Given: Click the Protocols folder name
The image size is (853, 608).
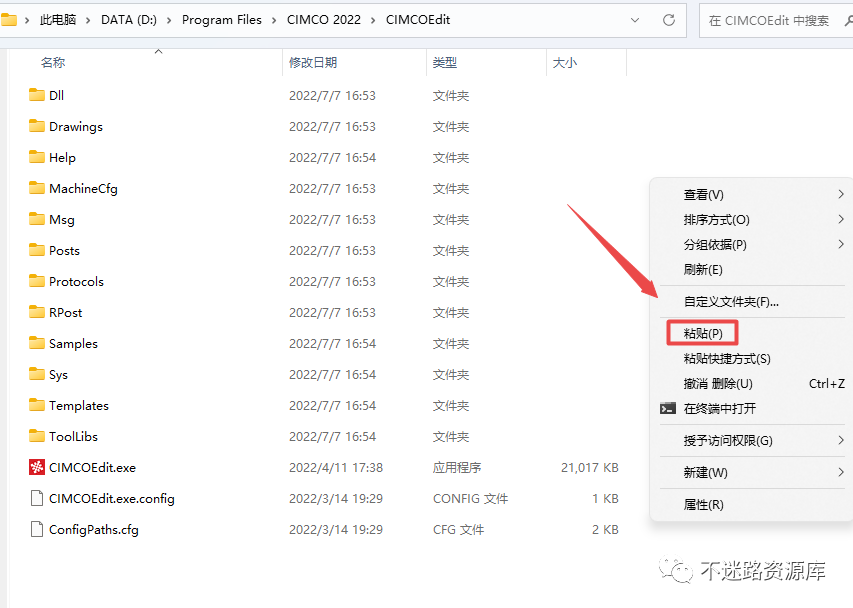Looking at the screenshot, I should [x=76, y=282].
